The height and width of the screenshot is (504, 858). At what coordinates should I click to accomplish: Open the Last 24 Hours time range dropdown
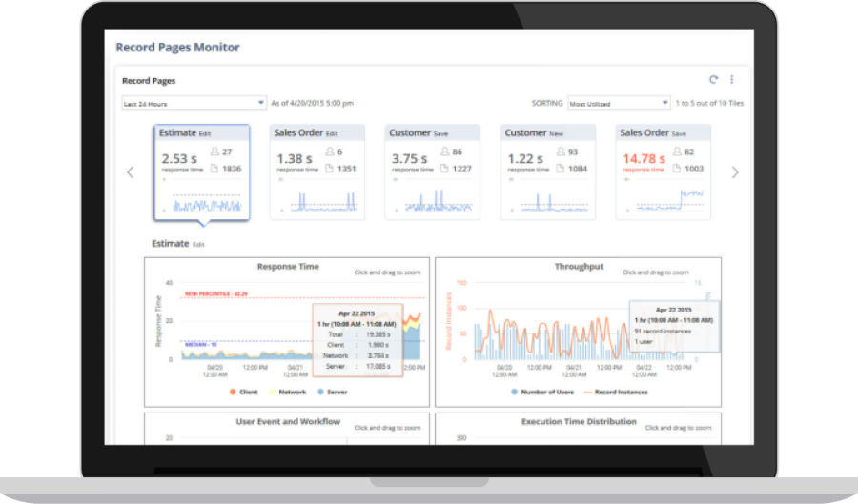click(x=194, y=103)
